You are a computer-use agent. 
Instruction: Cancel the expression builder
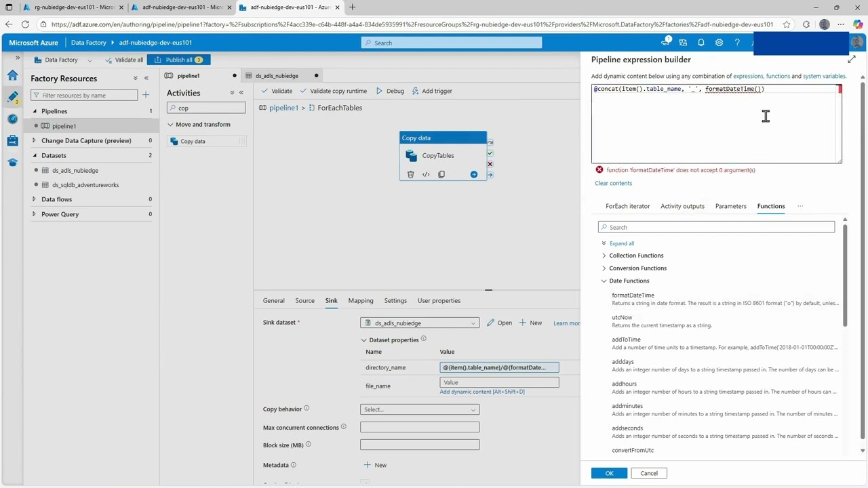(649, 473)
